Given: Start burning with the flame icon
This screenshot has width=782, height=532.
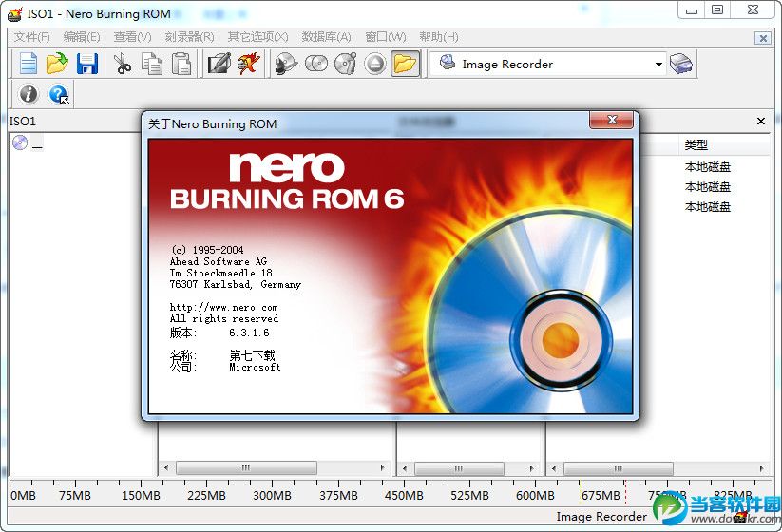Looking at the screenshot, I should [248, 64].
